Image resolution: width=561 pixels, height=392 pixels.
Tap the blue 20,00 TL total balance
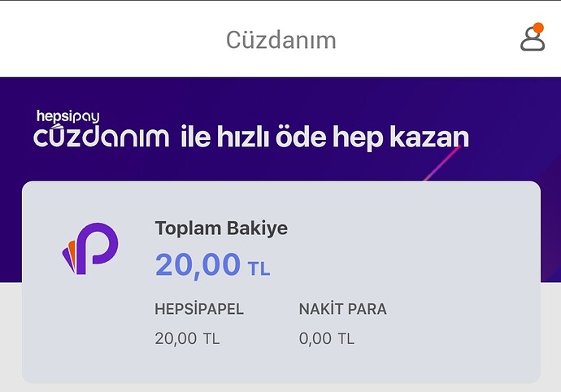coord(212,265)
